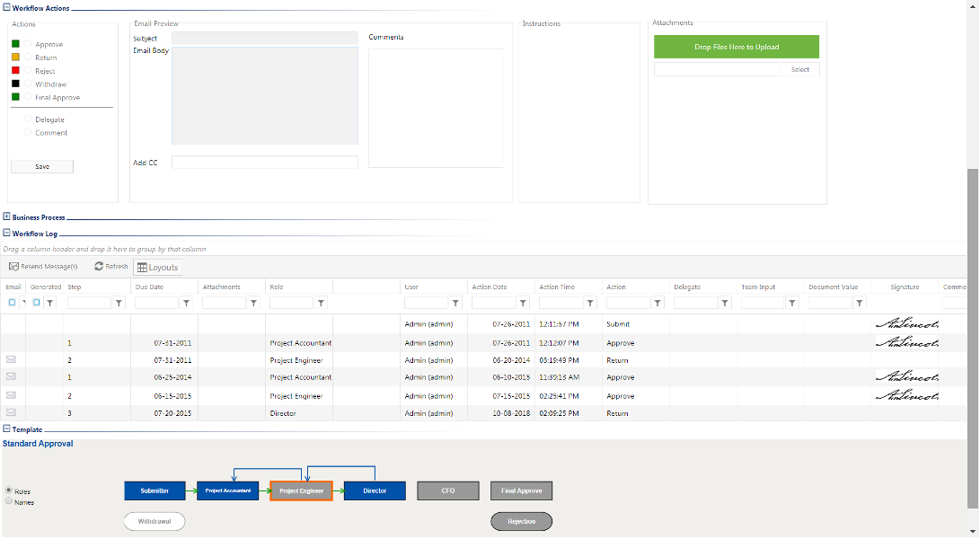The width and height of the screenshot is (980, 539).
Task: Select the Approve radio button
Action: pos(28,44)
